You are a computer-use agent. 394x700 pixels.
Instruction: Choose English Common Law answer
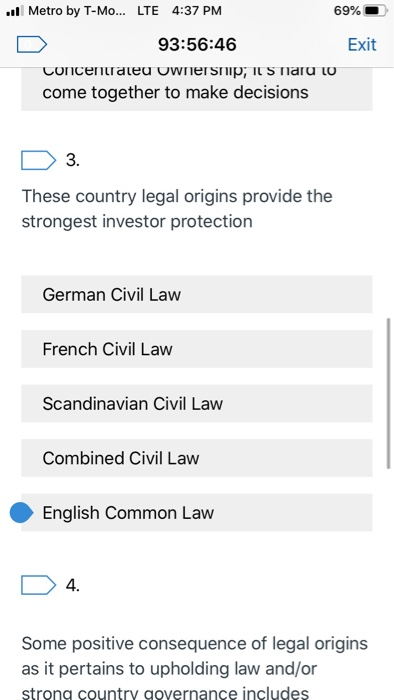pos(197,512)
